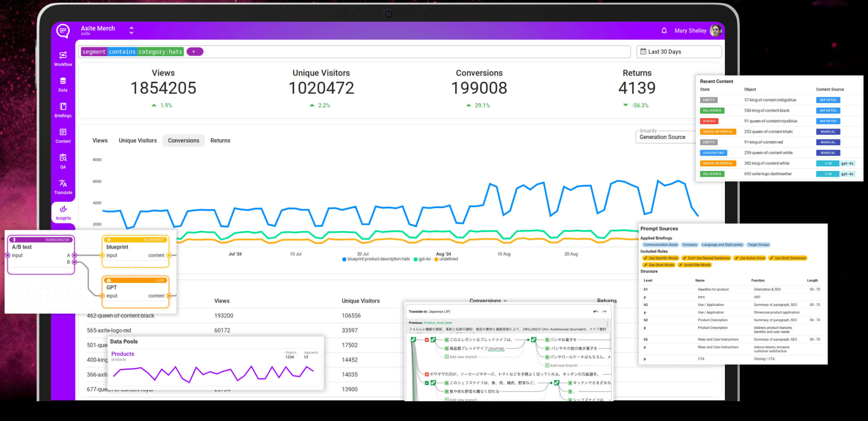Open the Product_level_best link

pos(438,323)
